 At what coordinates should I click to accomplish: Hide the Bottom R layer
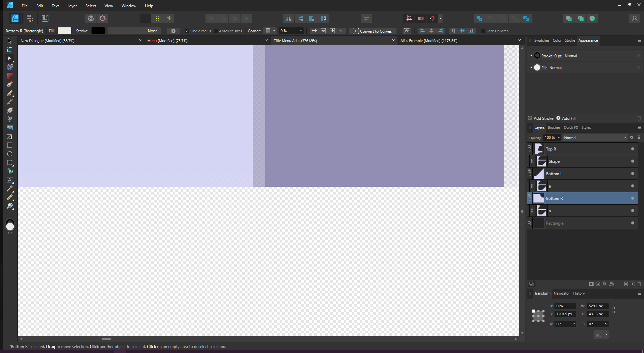[x=632, y=198]
